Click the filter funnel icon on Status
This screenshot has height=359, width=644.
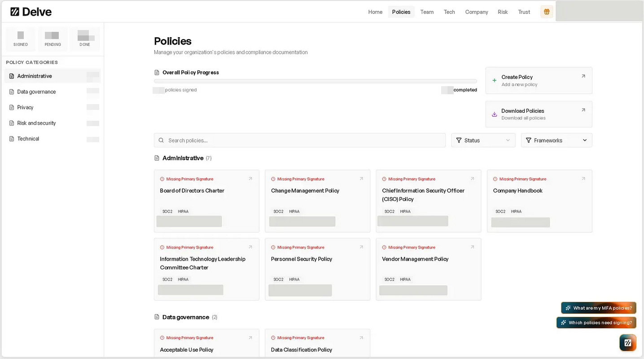pyautogui.click(x=459, y=140)
